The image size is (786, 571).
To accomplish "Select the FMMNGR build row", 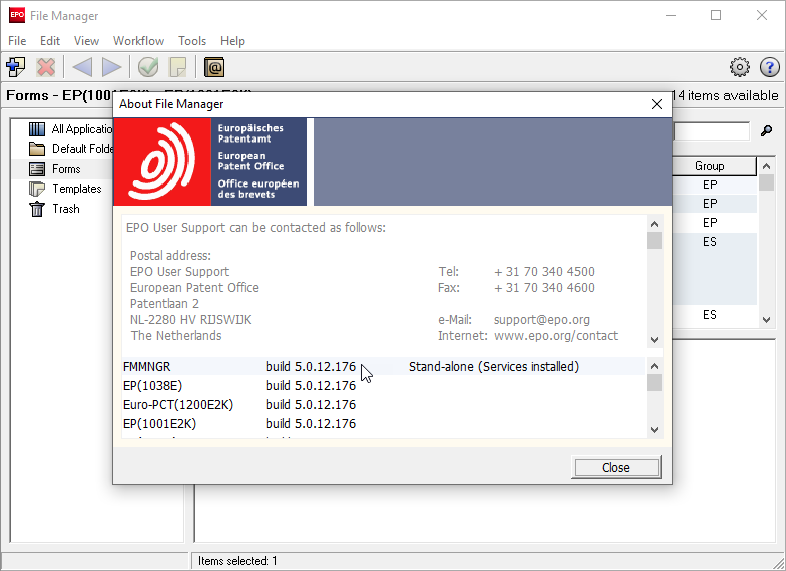I will pos(239,367).
